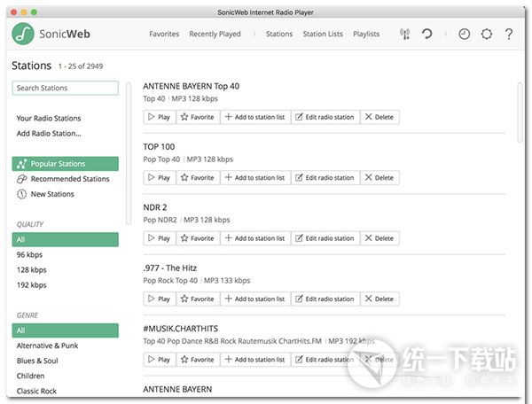The image size is (532, 404).
Task: Select Recommended Stations in sidebar
Action: pyautogui.click(x=65, y=179)
